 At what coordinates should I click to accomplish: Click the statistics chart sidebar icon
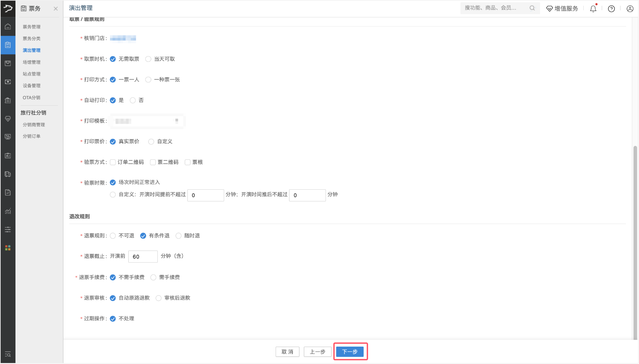(8, 211)
